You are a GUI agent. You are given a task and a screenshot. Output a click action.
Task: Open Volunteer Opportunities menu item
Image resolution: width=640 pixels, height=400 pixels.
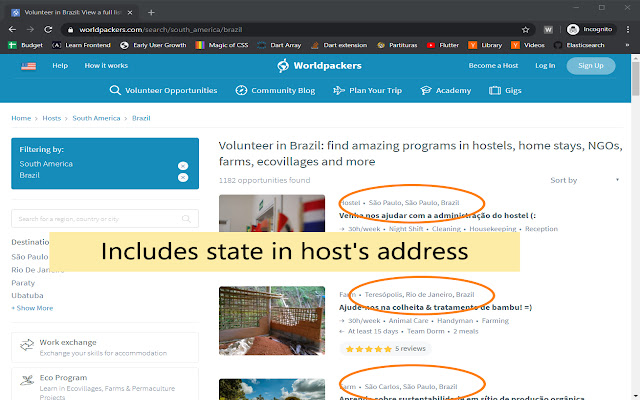point(163,90)
